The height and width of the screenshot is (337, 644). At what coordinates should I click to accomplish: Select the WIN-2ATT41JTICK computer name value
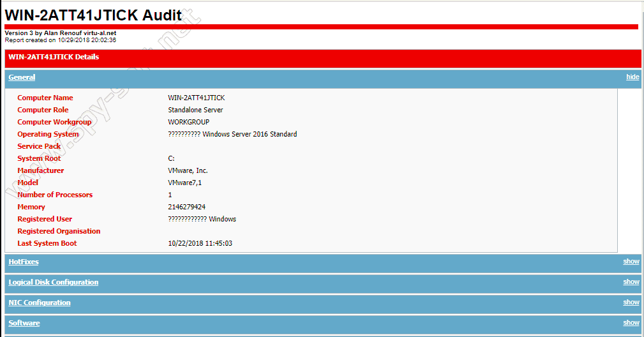pyautogui.click(x=197, y=98)
